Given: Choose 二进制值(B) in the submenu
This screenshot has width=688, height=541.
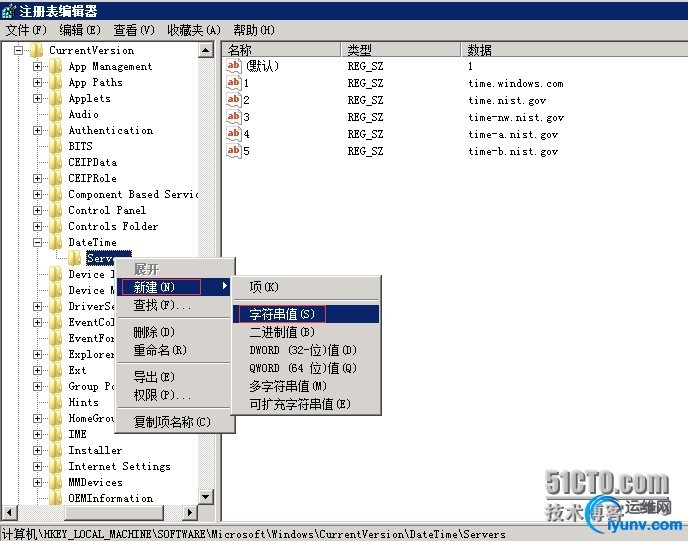Looking at the screenshot, I should (x=306, y=332).
